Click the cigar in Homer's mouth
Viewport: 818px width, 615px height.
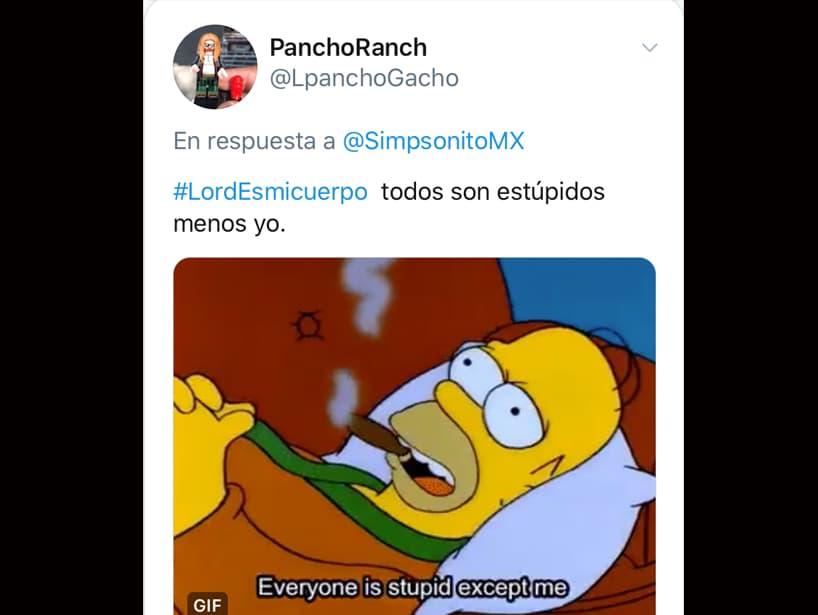[x=378, y=435]
